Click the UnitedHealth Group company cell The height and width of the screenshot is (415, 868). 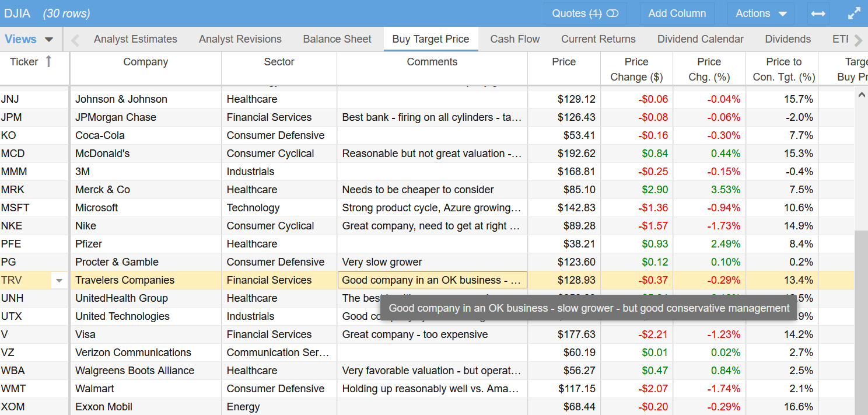point(146,298)
